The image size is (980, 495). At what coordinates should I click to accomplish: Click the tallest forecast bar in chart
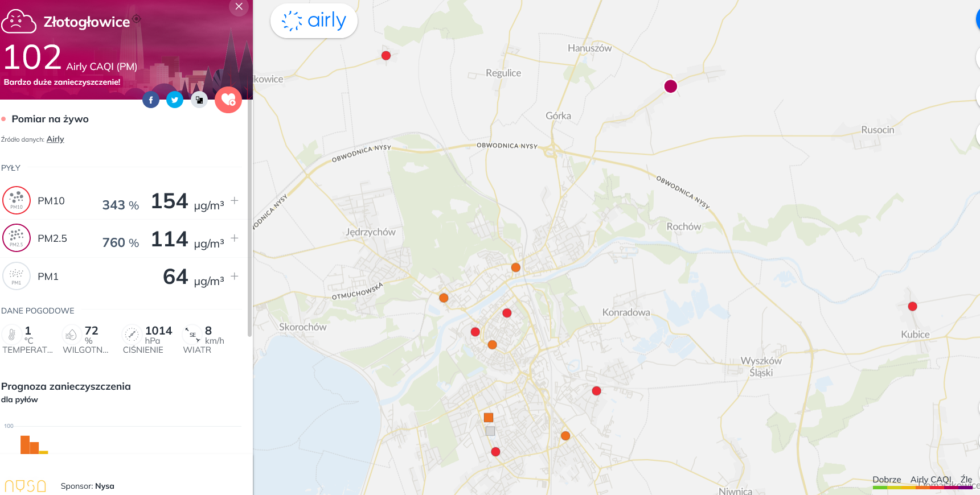coord(25,444)
